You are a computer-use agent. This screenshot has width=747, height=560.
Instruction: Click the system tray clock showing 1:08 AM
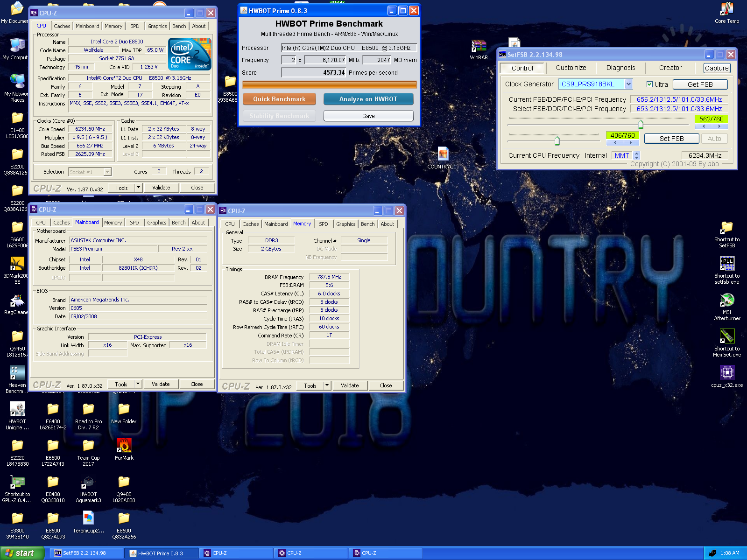click(x=730, y=553)
